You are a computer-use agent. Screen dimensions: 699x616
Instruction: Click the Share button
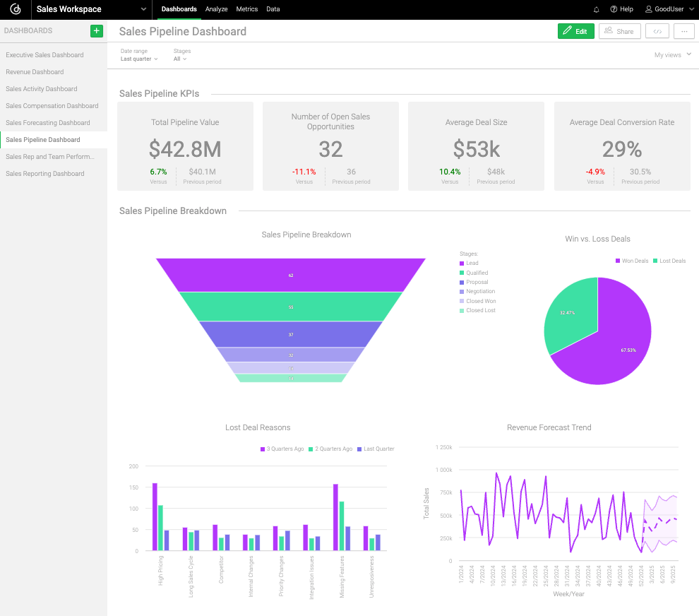pos(619,31)
